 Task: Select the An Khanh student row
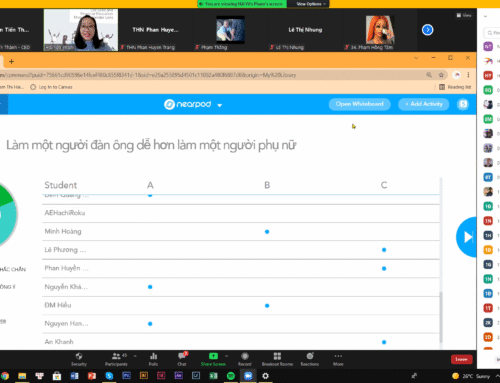tap(241, 342)
